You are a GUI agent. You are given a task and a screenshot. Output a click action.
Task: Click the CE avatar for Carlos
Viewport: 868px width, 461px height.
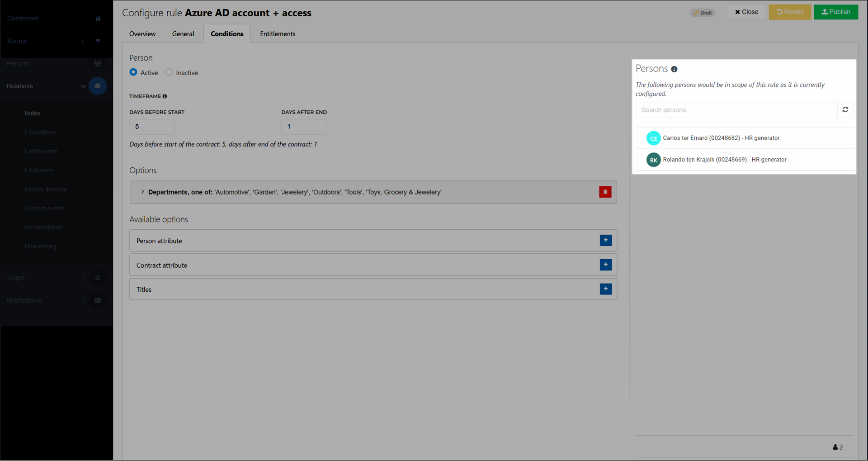(x=653, y=138)
